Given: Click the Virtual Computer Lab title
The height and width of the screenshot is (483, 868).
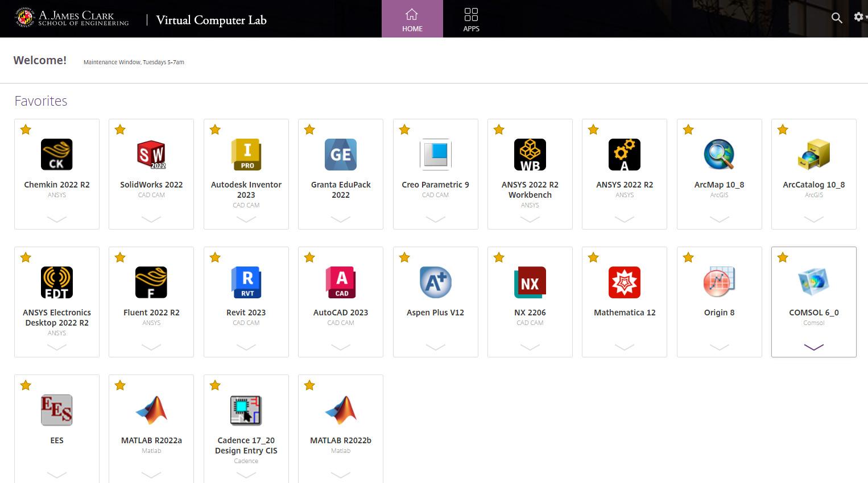Looking at the screenshot, I should [x=211, y=20].
